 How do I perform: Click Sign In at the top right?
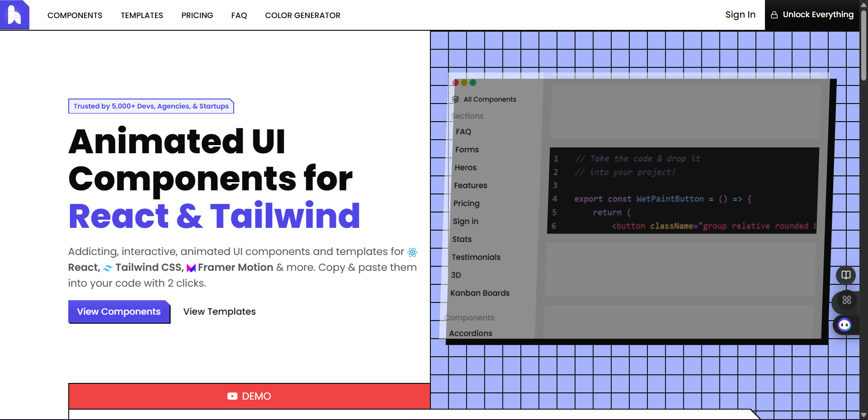[x=740, y=14]
